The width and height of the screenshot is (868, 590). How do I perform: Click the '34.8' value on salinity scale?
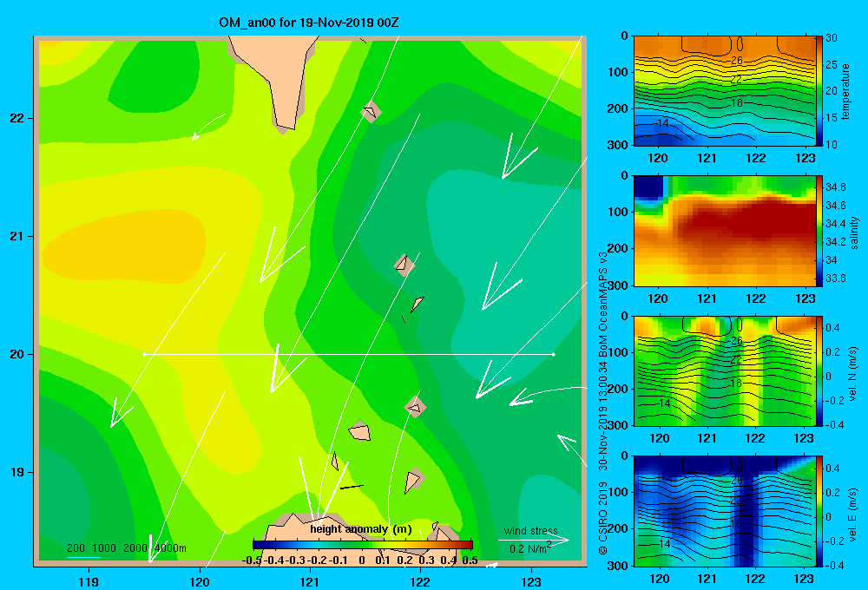(835, 187)
